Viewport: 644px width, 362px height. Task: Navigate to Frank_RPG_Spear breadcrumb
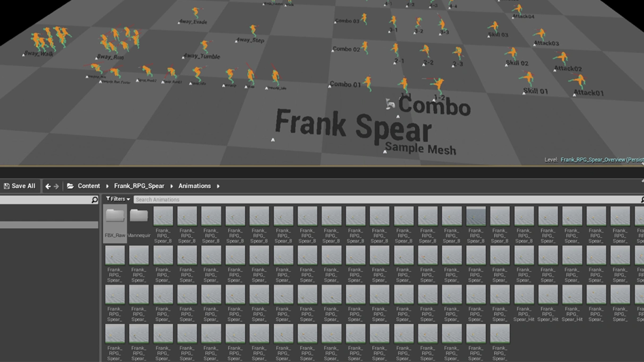click(139, 186)
